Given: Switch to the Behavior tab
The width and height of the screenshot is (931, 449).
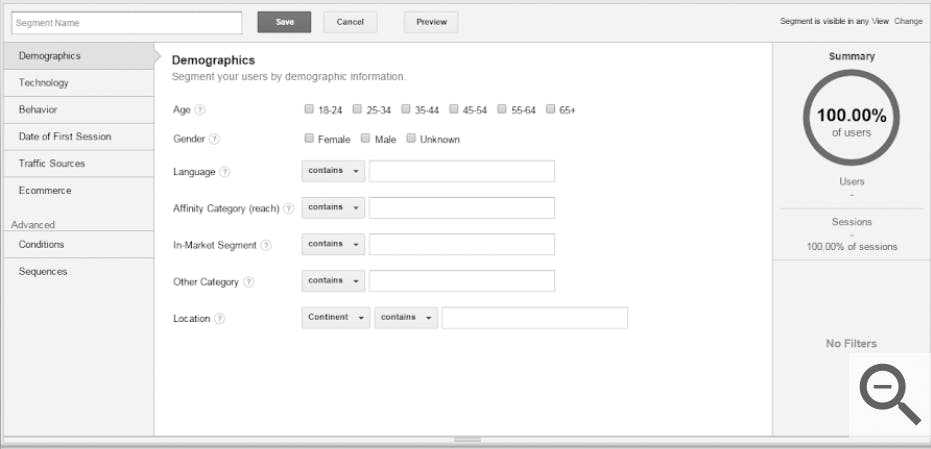Looking at the screenshot, I should [x=79, y=110].
